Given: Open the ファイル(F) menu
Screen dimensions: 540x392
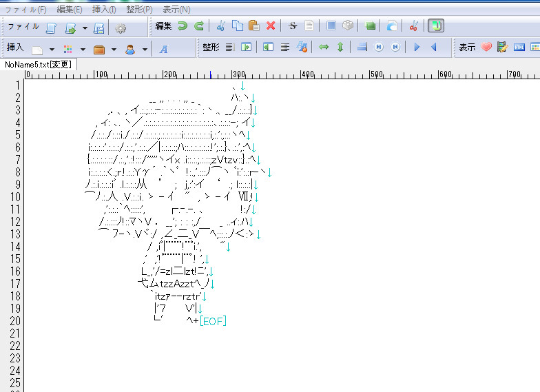Looking at the screenshot, I should point(26,10).
